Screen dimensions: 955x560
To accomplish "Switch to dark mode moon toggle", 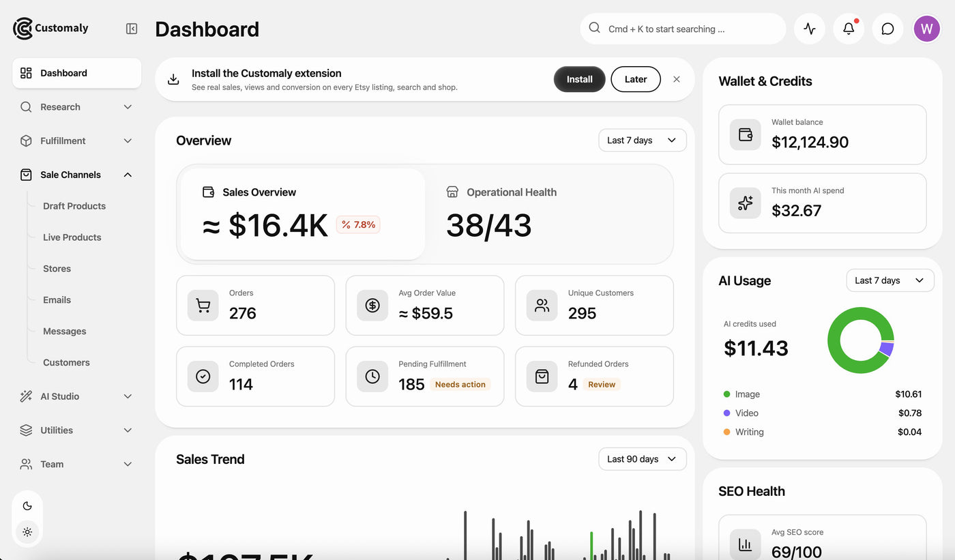I will pyautogui.click(x=27, y=506).
